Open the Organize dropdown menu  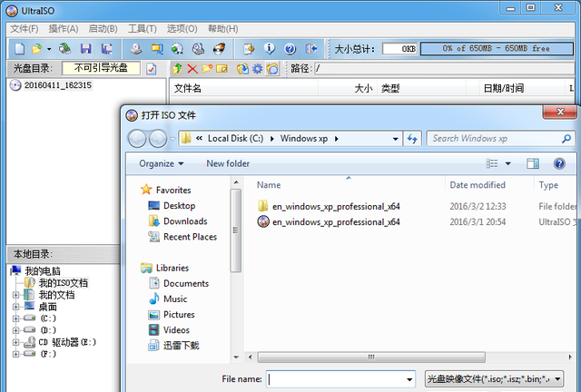coord(162,163)
